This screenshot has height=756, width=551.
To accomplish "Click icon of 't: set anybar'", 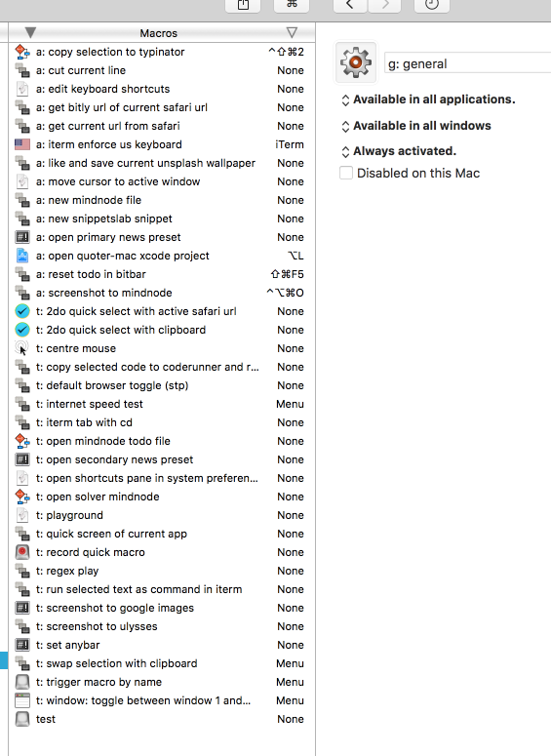I will point(22,645).
